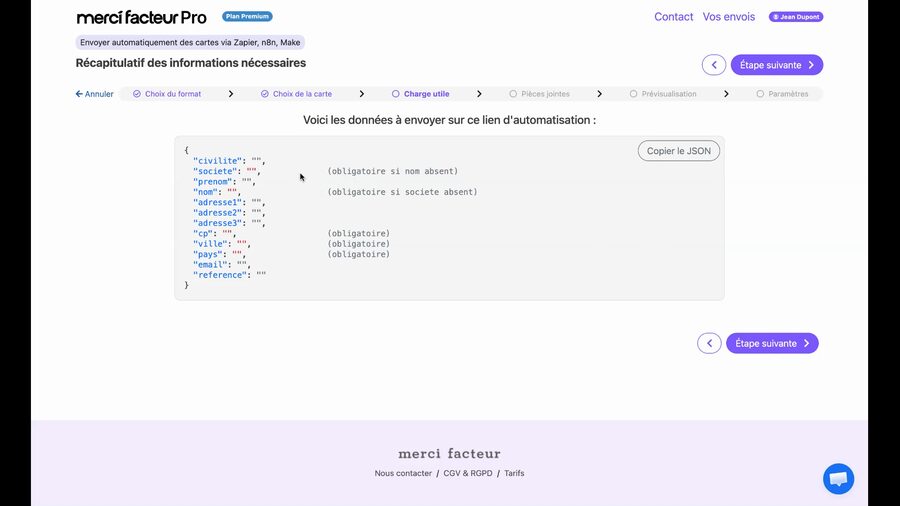Select the Charge utile step
The width and height of the screenshot is (900, 506).
pyautogui.click(x=421, y=94)
